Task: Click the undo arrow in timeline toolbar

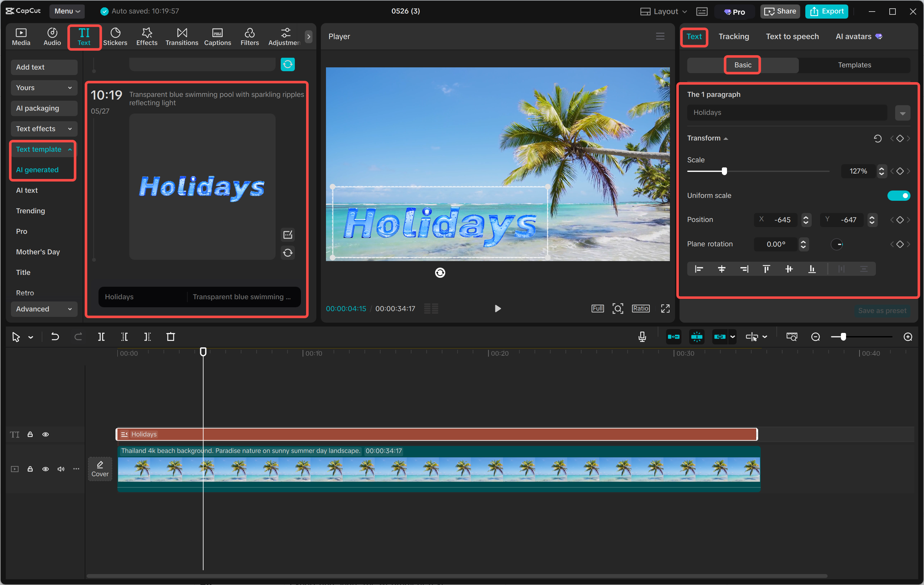Action: [55, 337]
